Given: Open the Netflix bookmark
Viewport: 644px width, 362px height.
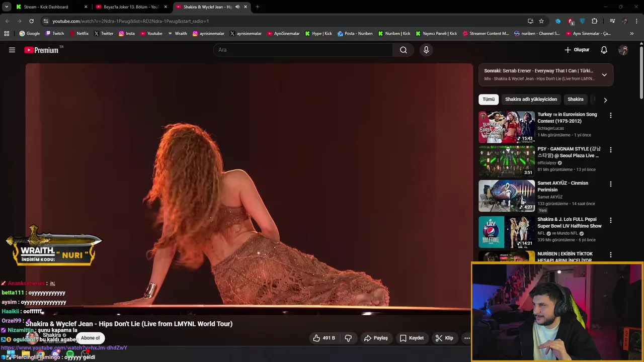Looking at the screenshot, I should point(79,34).
